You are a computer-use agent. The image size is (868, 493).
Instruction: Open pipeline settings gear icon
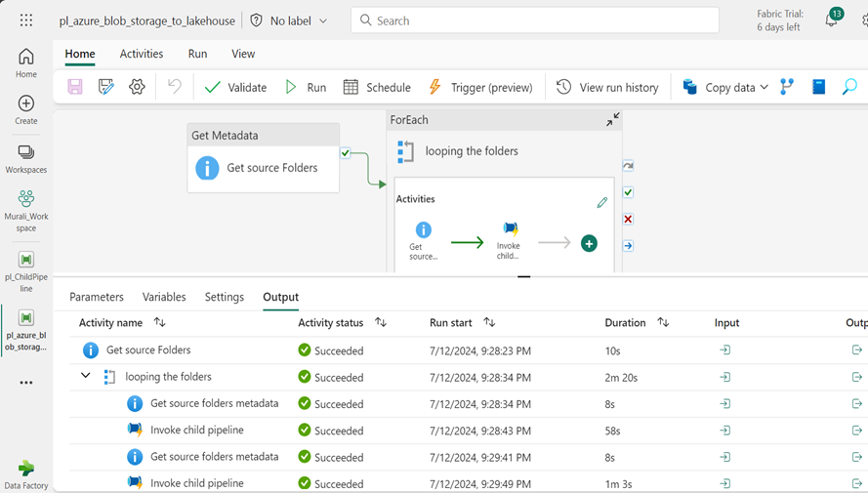tap(137, 87)
